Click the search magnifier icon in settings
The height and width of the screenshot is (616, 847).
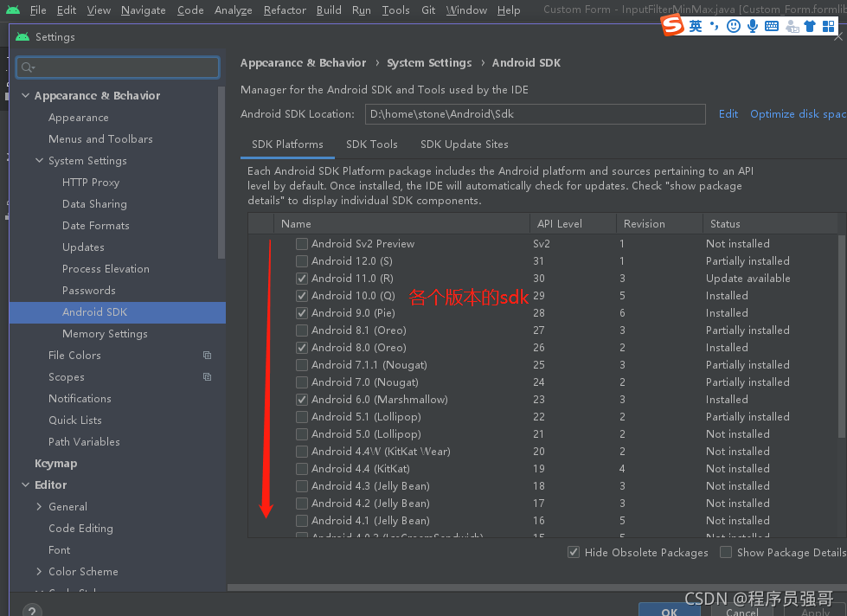click(x=25, y=67)
